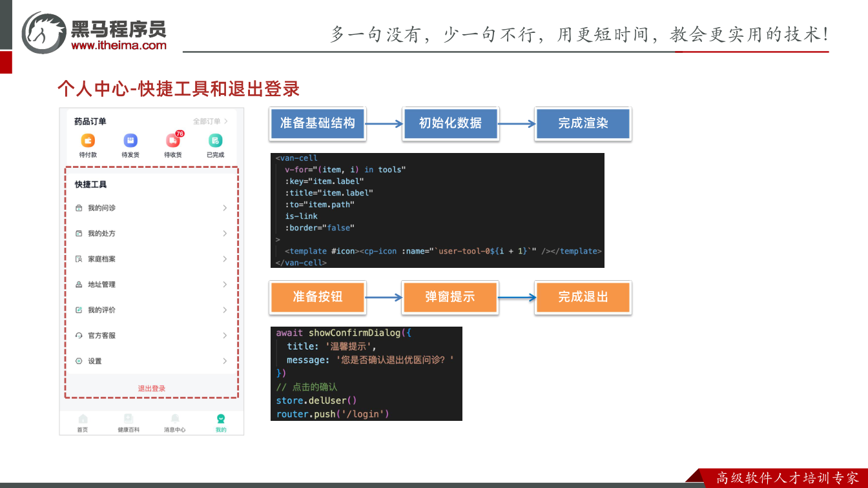Open the 我的处方 row chevron
The height and width of the screenshot is (488, 868).
pyautogui.click(x=225, y=234)
